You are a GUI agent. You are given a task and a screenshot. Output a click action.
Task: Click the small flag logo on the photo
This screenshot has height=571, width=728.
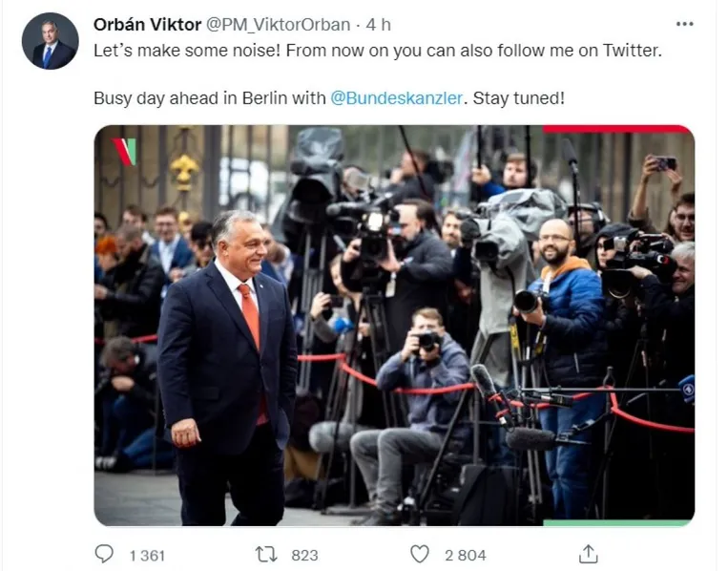click(x=124, y=150)
